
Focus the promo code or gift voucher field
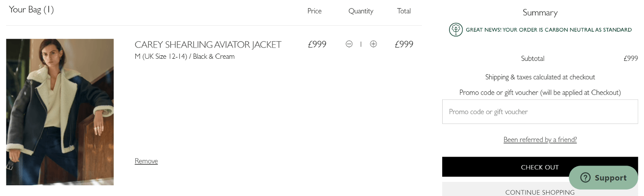tap(540, 112)
